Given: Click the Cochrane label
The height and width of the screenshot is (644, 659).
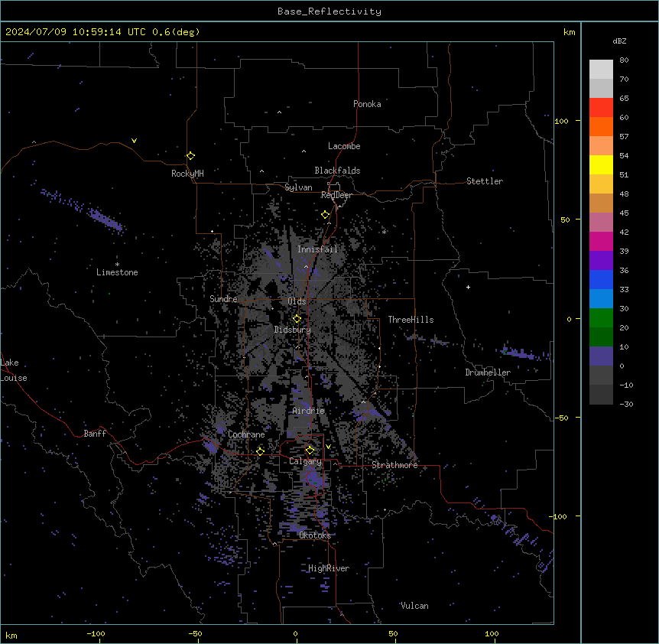Looking at the screenshot, I should click(246, 434).
